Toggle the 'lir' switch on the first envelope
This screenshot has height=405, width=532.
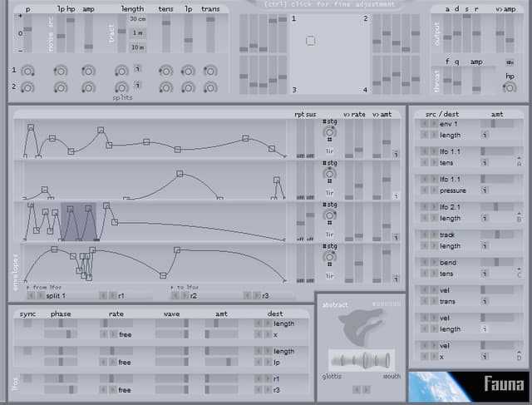[330, 153]
